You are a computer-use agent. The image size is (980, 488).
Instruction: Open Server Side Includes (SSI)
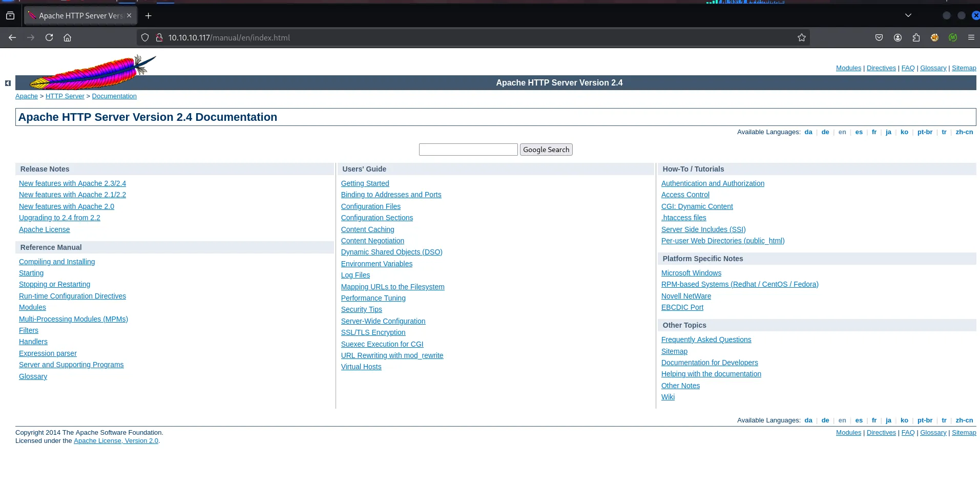tap(703, 229)
